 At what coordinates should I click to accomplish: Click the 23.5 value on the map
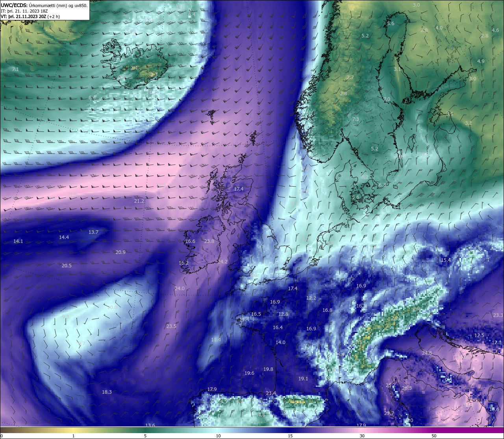tap(171, 326)
